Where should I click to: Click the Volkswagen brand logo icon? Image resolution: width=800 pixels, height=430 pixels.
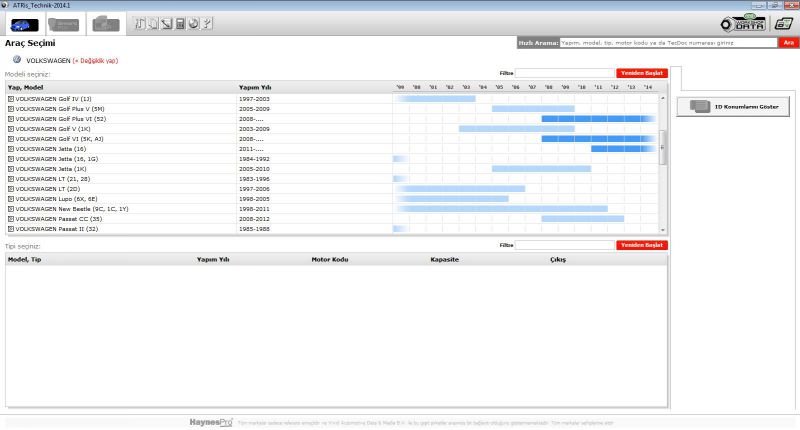pyautogui.click(x=17, y=60)
